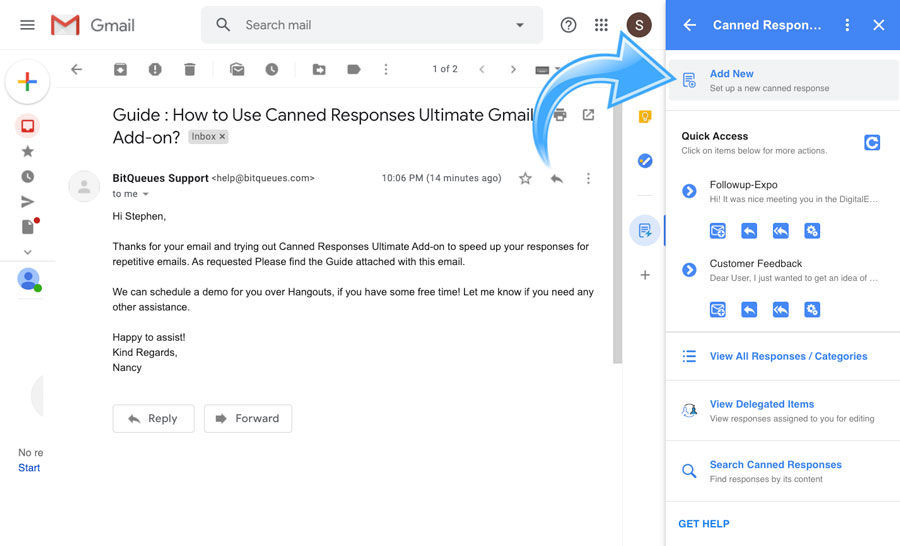This screenshot has height=546, width=900.
Task: Star the BitQueues Support message
Action: tap(525, 178)
